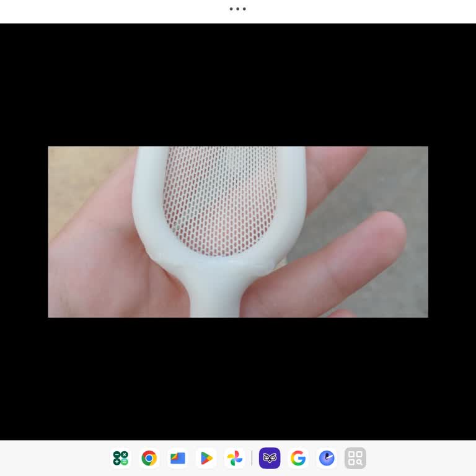Open the gray app drawer search icon

click(x=355, y=458)
